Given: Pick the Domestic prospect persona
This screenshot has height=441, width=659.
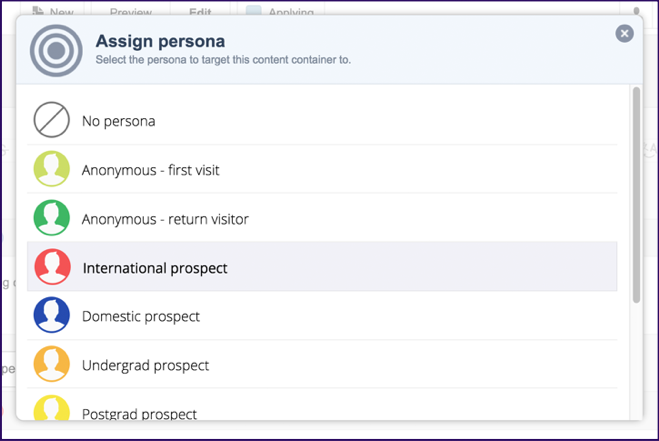Looking at the screenshot, I should (322, 316).
